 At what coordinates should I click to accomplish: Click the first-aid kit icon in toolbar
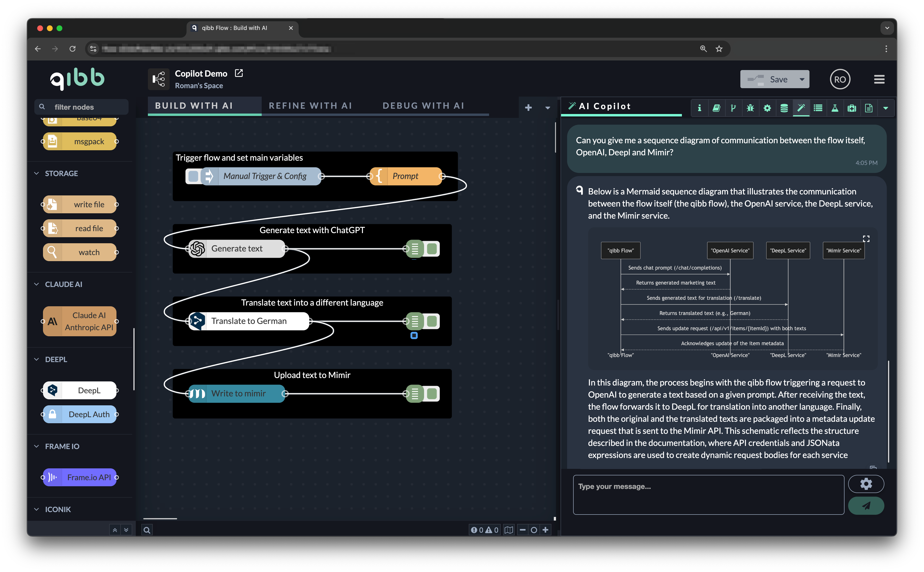point(852,108)
